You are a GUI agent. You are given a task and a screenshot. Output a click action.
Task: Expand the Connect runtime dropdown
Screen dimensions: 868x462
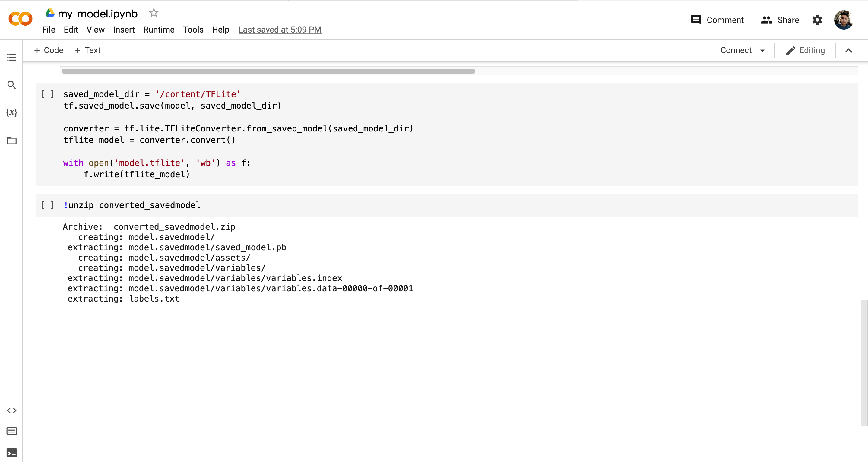[742, 50]
